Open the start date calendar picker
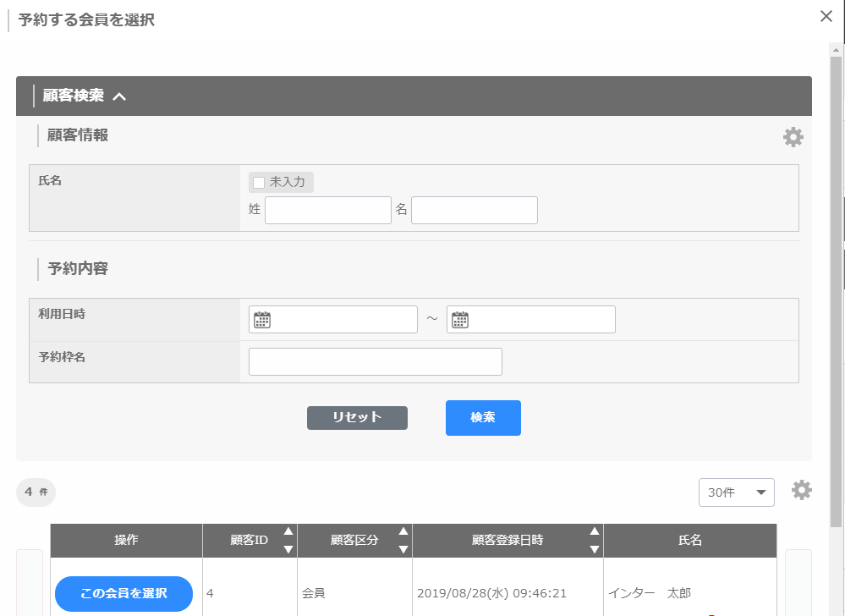Screen dimensions: 845x616 [x=262, y=320]
